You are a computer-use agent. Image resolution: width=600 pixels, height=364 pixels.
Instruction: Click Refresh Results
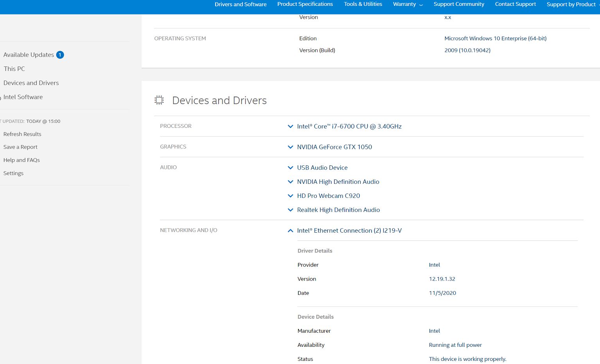22,134
